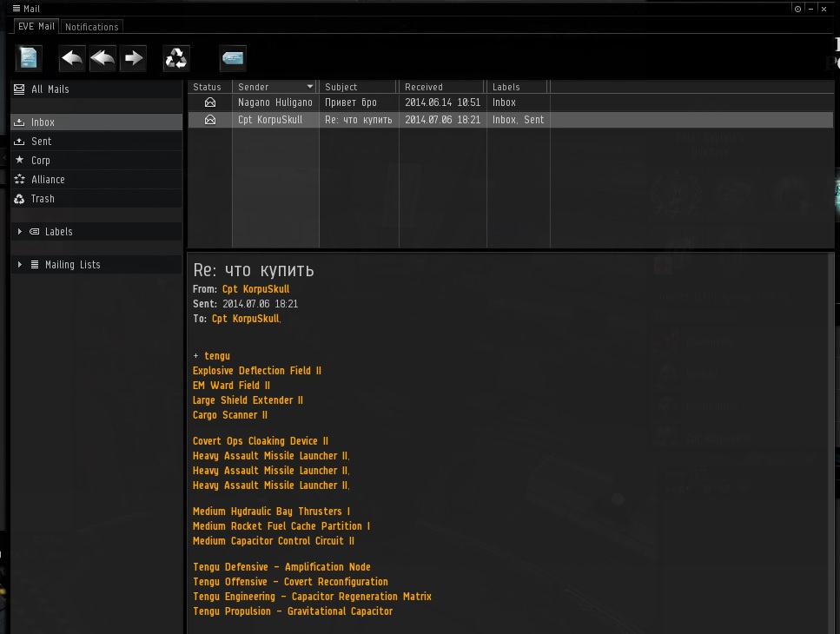Open the Alliance mail folder

(96, 180)
